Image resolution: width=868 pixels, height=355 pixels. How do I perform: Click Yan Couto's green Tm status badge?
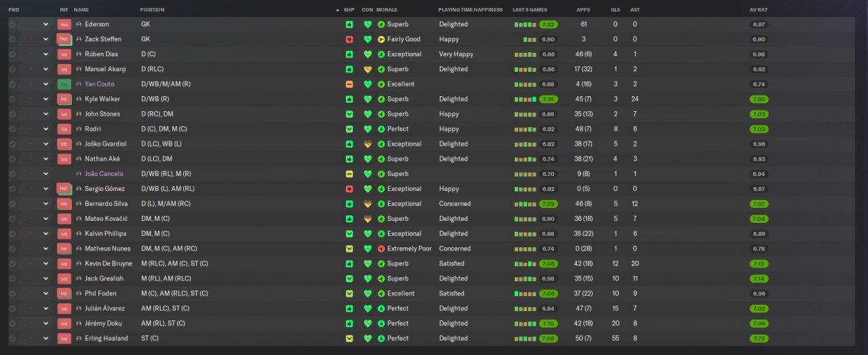point(64,84)
